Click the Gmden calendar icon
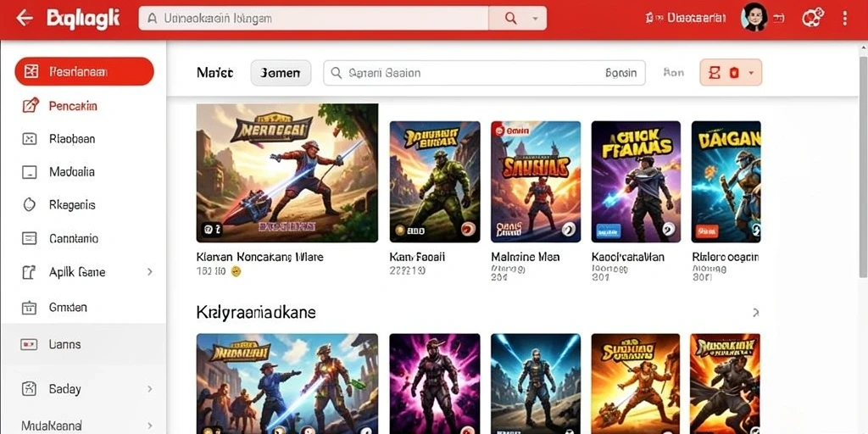This screenshot has height=434, width=868. coord(29,307)
